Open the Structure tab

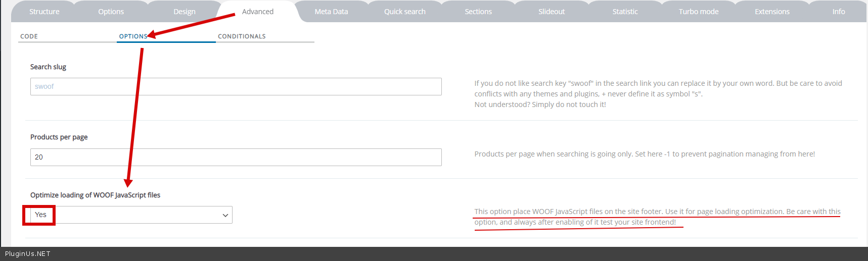[44, 12]
